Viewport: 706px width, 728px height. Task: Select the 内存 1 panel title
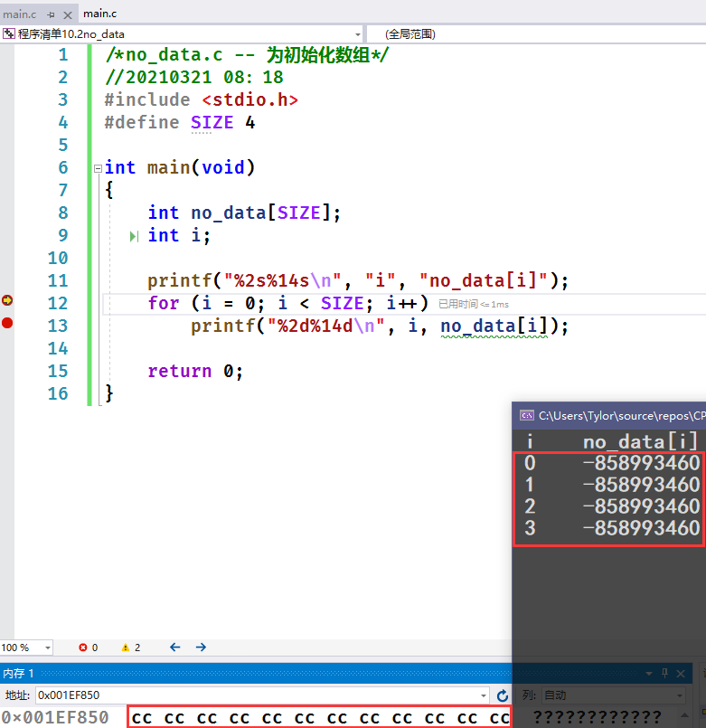tap(18, 673)
